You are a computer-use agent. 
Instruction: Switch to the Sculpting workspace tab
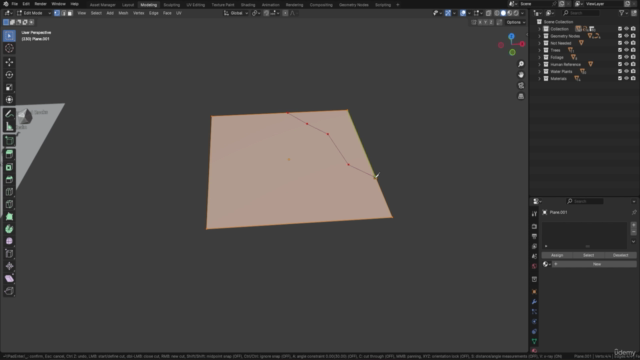click(x=171, y=5)
